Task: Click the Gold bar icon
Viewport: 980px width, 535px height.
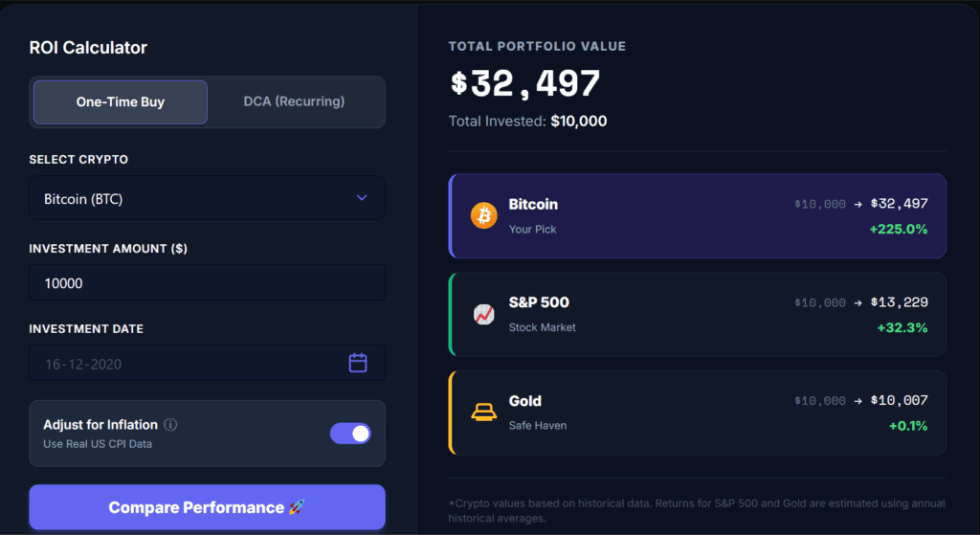Action: click(x=484, y=412)
